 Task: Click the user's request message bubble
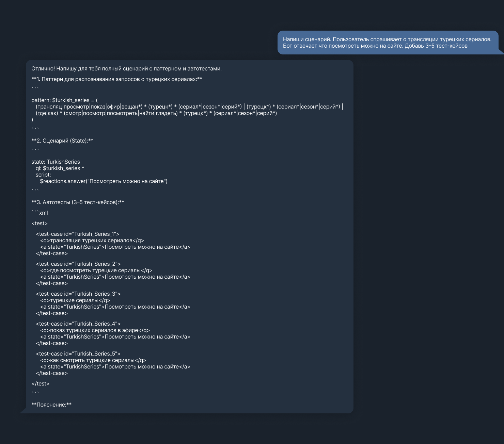(387, 43)
